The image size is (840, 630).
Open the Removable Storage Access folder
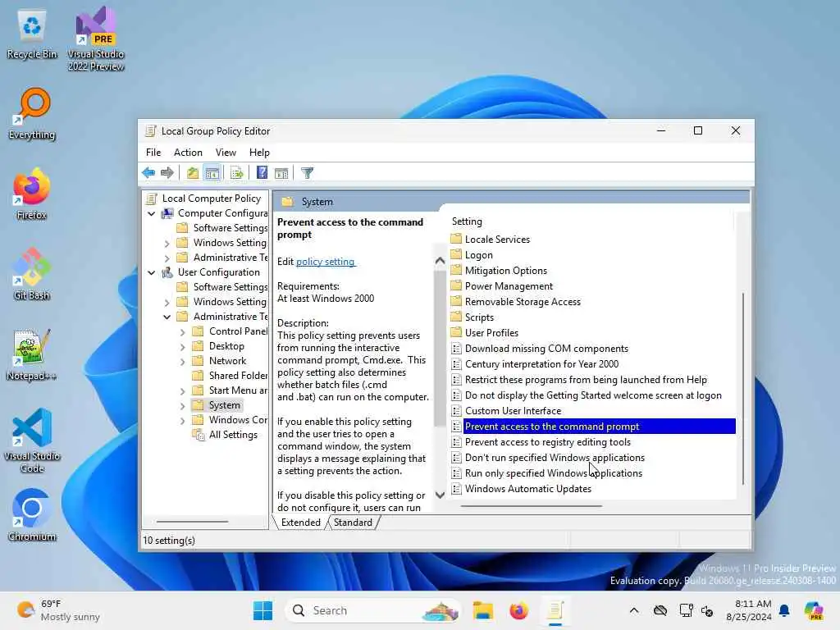pyautogui.click(x=523, y=302)
